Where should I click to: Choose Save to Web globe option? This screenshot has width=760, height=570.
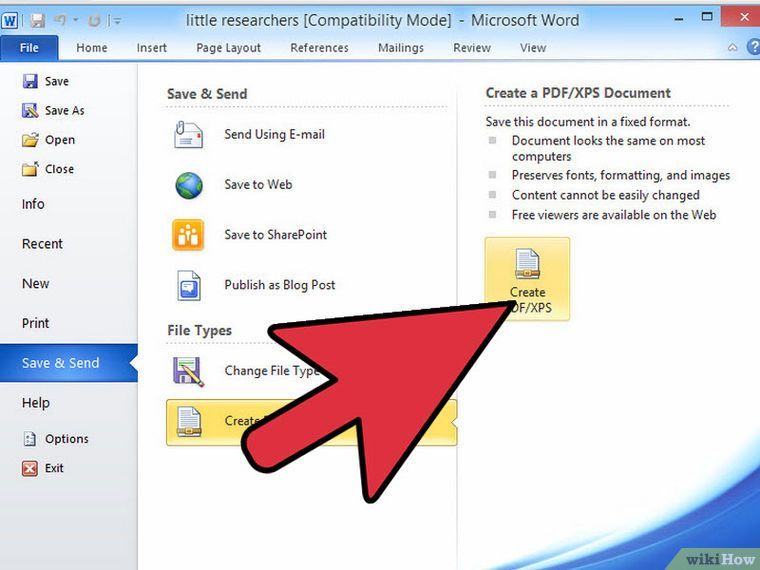click(258, 184)
